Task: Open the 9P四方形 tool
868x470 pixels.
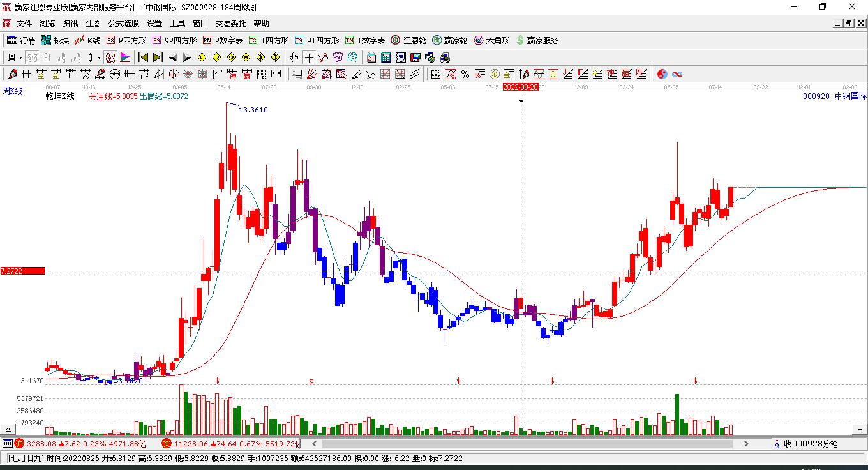Action: click(x=174, y=40)
